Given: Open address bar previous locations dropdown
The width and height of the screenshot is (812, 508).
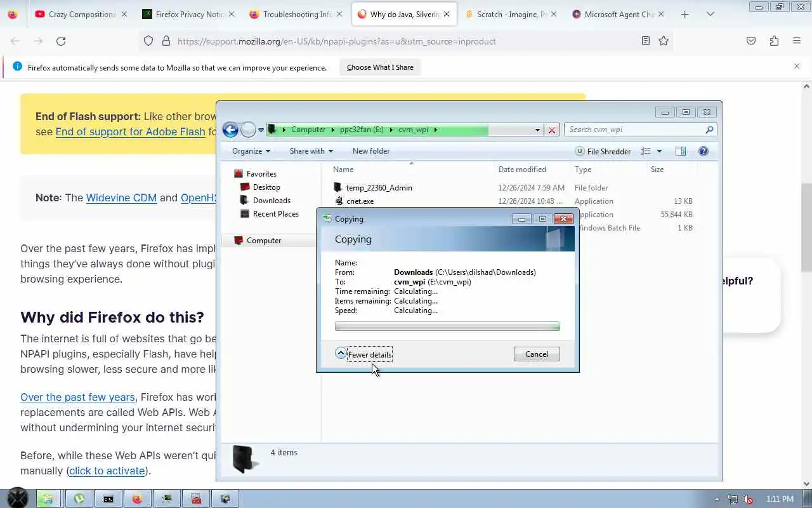Looking at the screenshot, I should point(537,130).
